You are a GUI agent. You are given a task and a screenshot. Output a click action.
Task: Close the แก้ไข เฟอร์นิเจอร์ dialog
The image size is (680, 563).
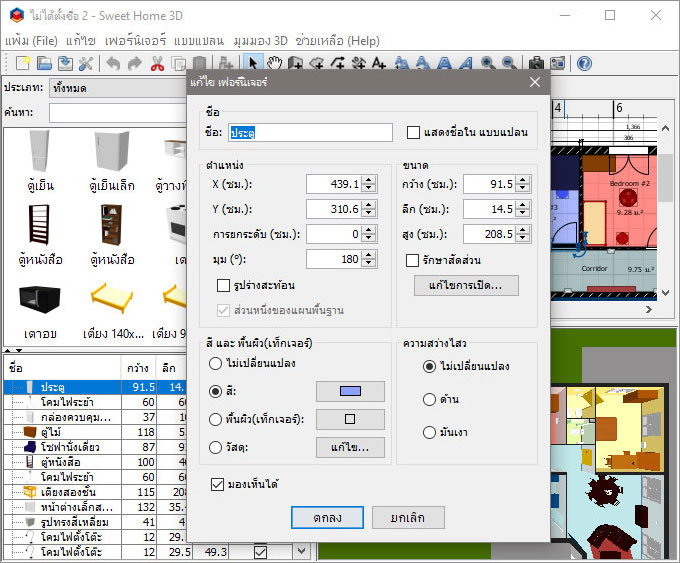tap(535, 82)
